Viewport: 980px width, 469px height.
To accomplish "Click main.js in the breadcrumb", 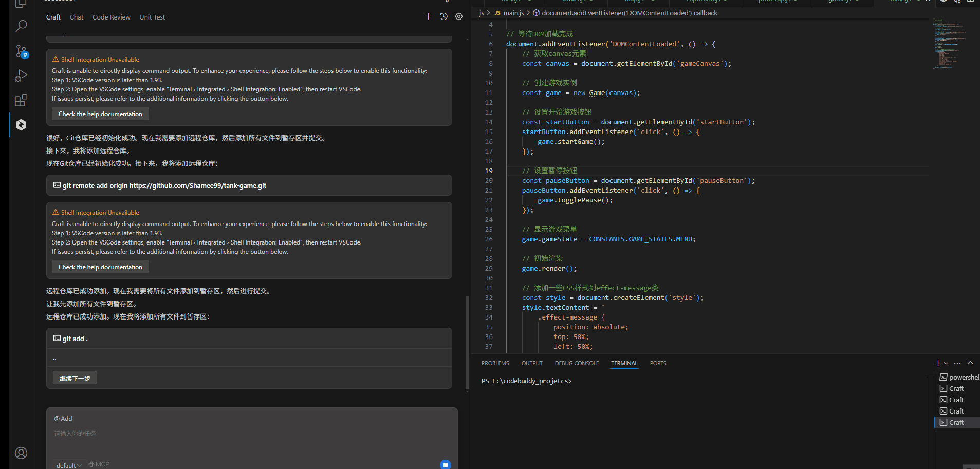I will 513,13.
